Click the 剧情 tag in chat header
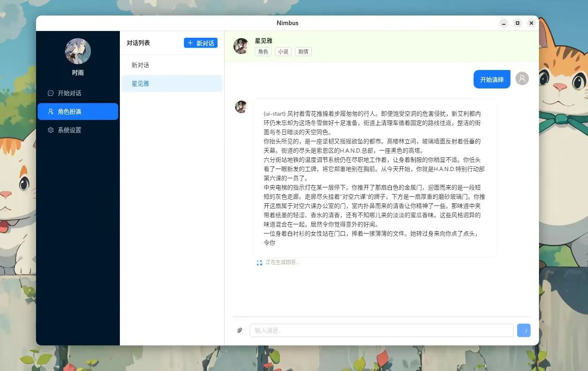The width and height of the screenshot is (588, 371). coord(303,52)
